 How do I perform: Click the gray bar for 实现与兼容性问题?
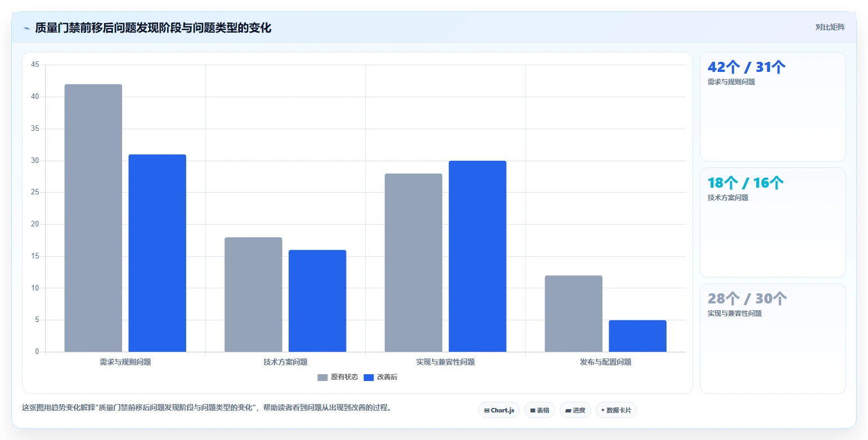pos(413,262)
